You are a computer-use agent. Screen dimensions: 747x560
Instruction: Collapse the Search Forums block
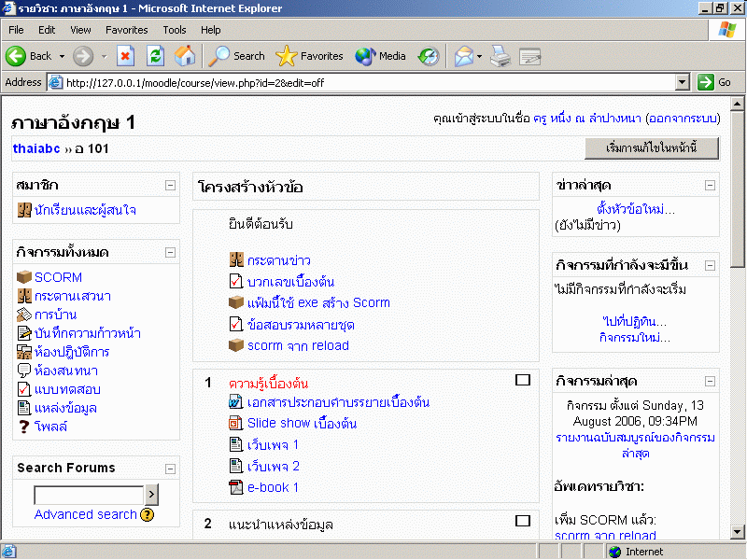tap(170, 469)
